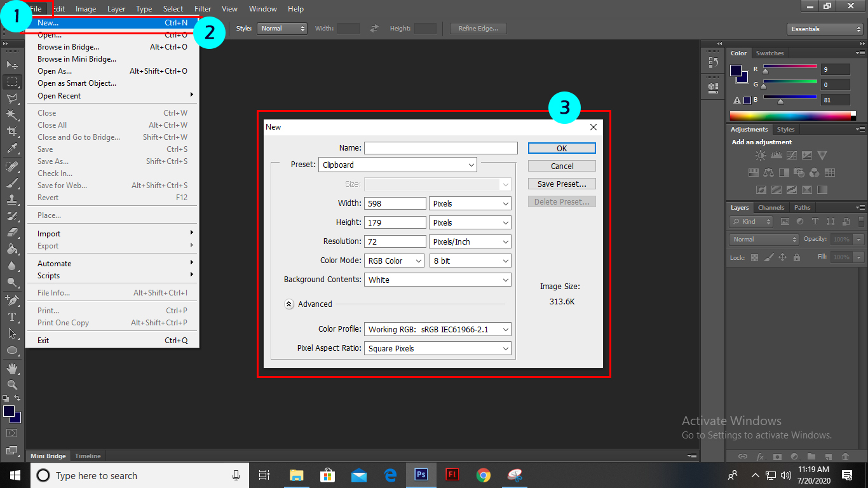Screen dimensions: 868x488
Task: Click the Width value field
Action: tap(395, 203)
